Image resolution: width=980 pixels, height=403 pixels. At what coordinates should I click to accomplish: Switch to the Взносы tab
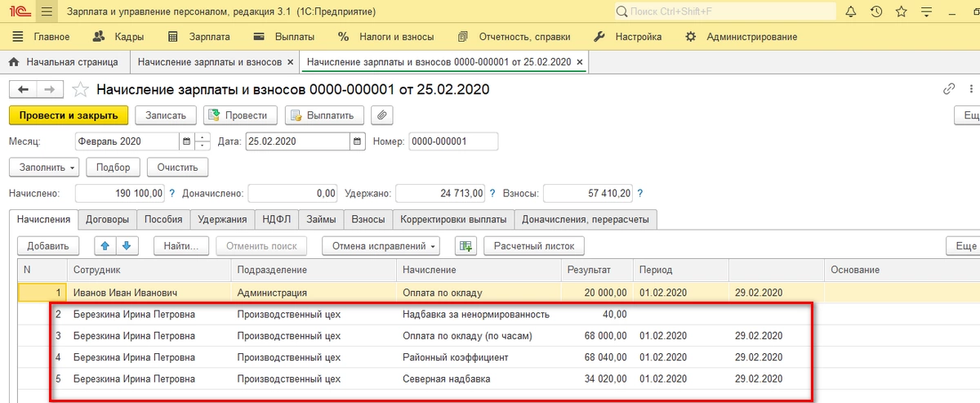[x=367, y=219]
